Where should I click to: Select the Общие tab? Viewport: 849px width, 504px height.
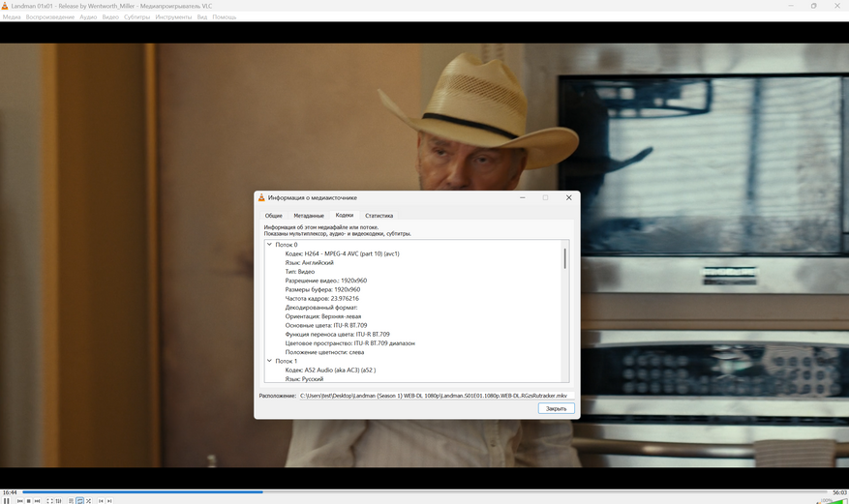tap(274, 216)
